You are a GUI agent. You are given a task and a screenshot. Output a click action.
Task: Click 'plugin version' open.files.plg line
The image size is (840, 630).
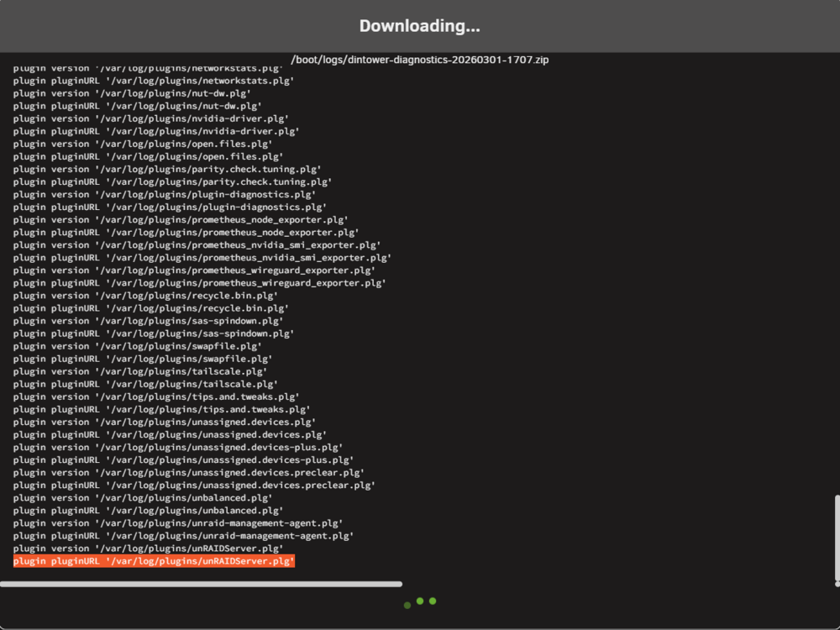[143, 144]
